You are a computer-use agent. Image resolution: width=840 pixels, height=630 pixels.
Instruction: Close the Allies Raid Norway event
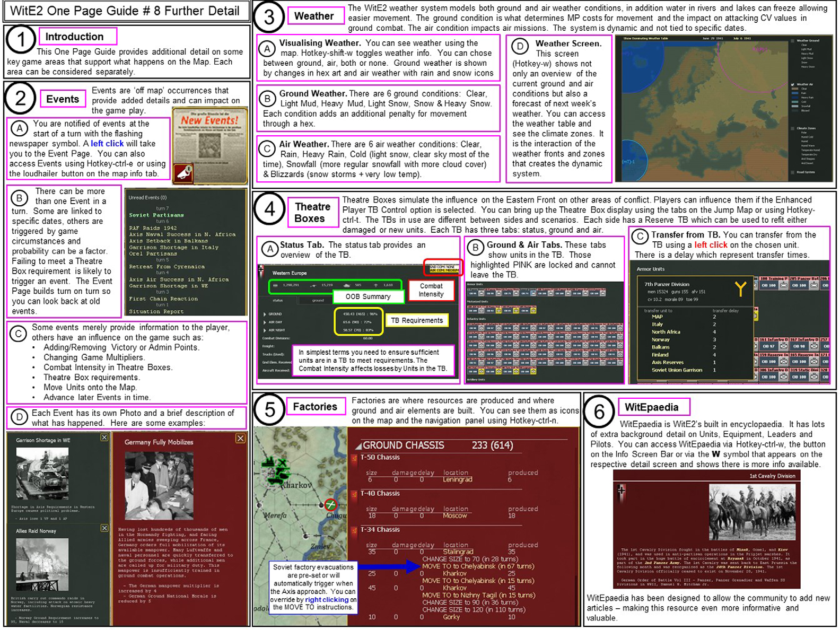coord(104,528)
